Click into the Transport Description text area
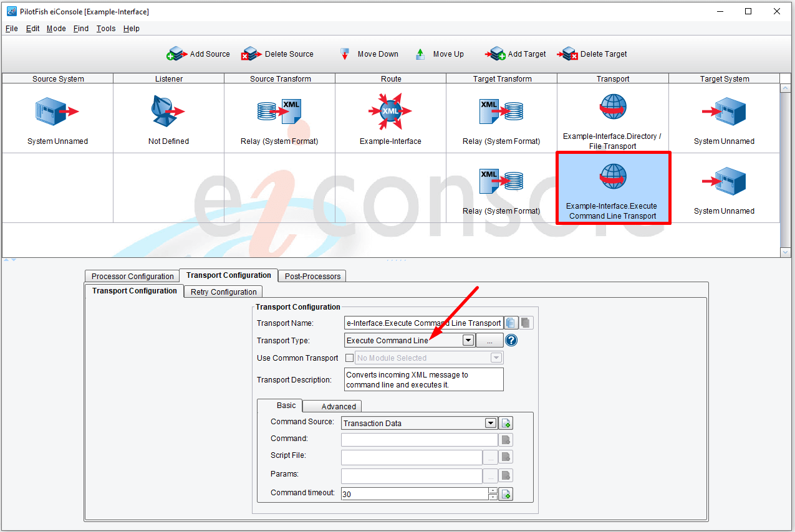 point(424,379)
